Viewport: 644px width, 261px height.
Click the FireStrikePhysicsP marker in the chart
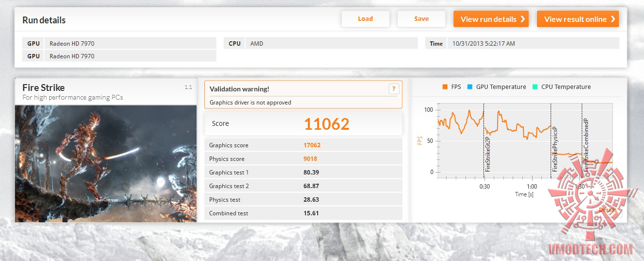(x=555, y=149)
